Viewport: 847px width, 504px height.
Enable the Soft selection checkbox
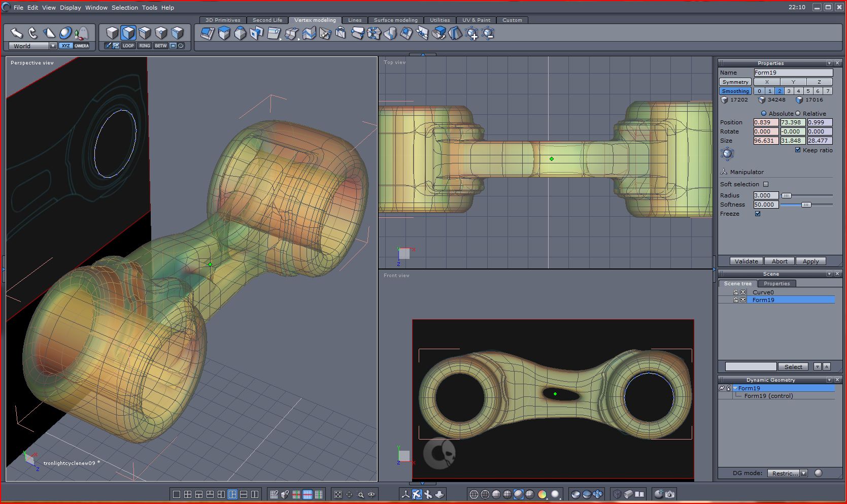pos(766,184)
